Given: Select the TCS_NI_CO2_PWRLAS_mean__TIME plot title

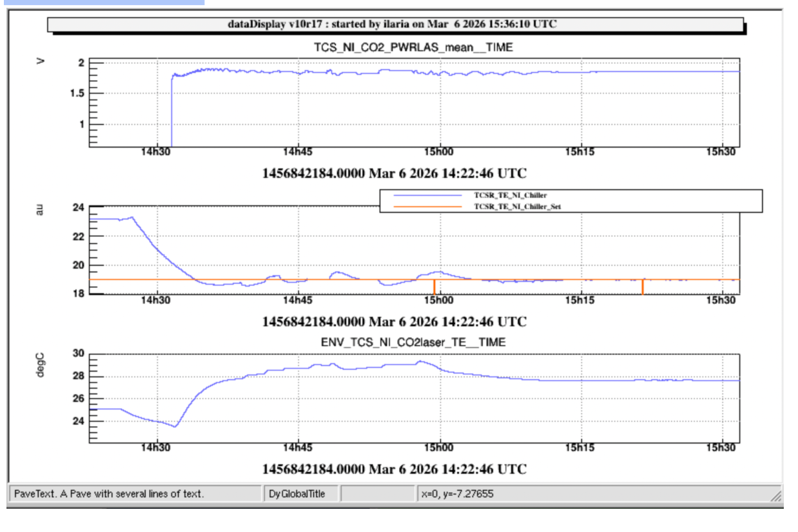Looking at the screenshot, I should pos(413,47).
